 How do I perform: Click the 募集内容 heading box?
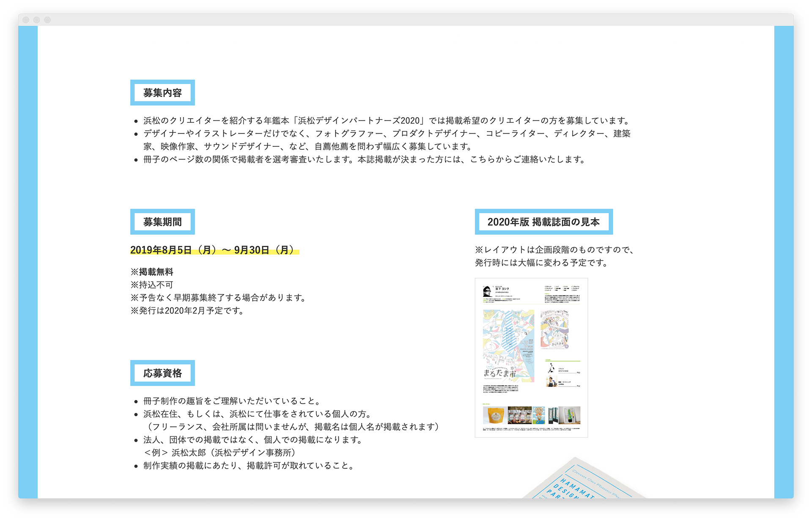tap(162, 93)
